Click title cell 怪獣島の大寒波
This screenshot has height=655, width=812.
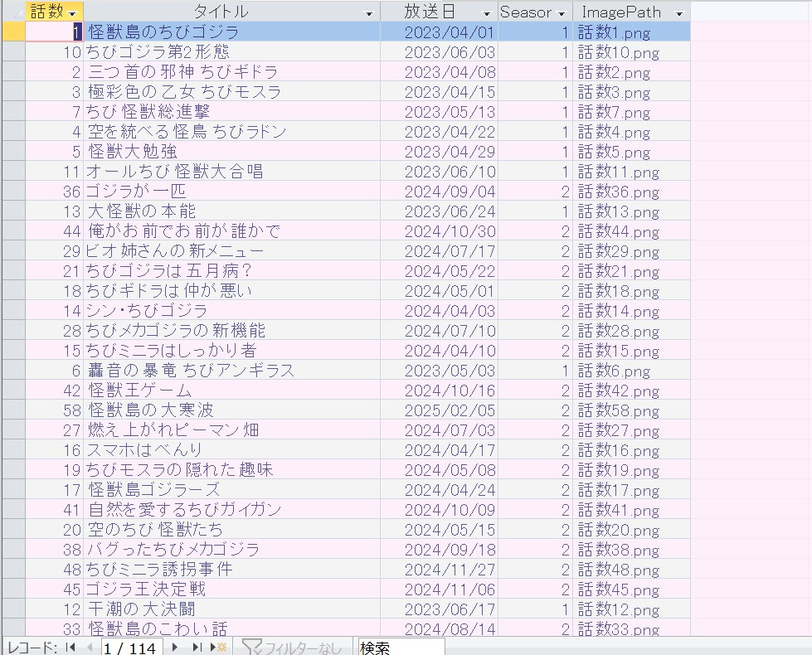pos(231,410)
